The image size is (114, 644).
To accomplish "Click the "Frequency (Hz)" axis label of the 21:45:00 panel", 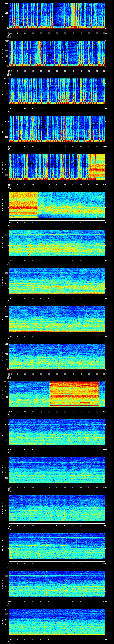I will 3,621.
